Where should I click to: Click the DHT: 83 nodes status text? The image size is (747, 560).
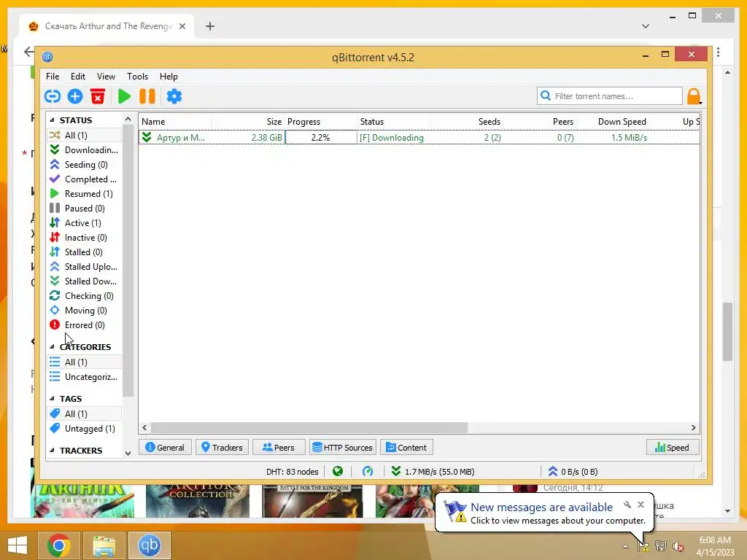(292, 472)
